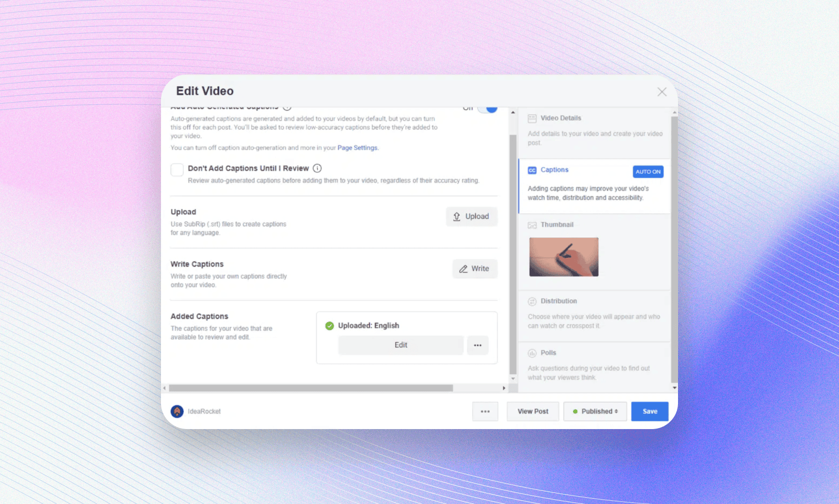This screenshot has height=504, width=839.
Task: Click the IdeaRocket page name
Action: tap(204, 411)
